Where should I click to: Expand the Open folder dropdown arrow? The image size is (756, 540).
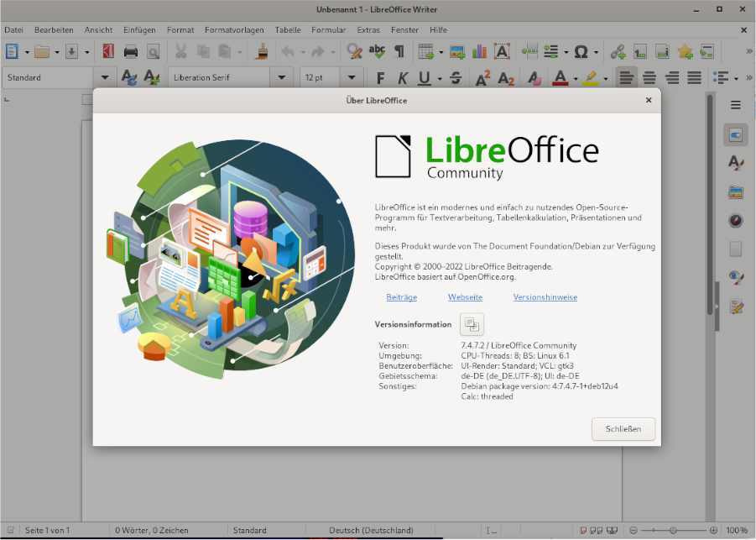57,52
